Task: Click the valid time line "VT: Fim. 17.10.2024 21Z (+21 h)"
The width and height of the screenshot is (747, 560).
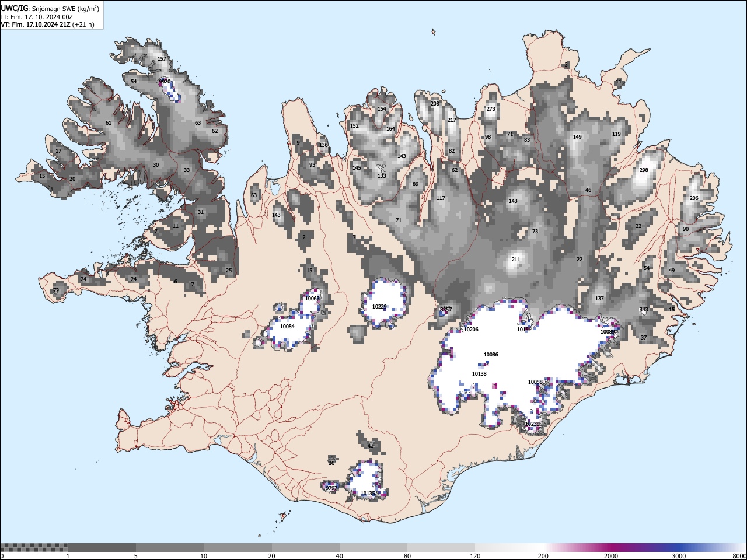Action: pos(47,24)
